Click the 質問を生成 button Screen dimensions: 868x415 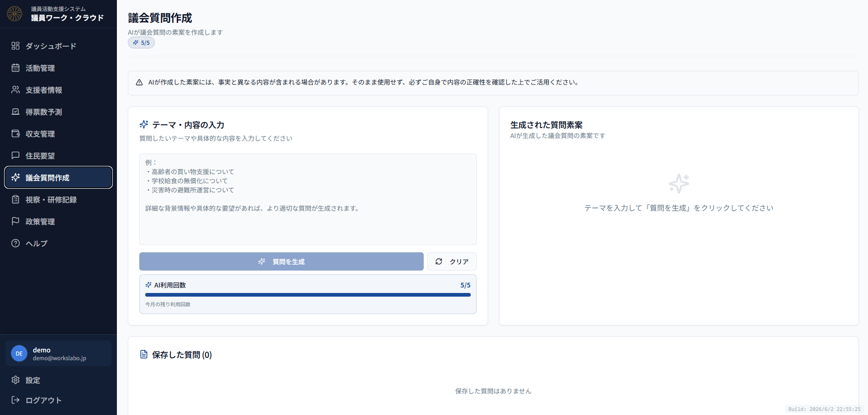pos(281,261)
